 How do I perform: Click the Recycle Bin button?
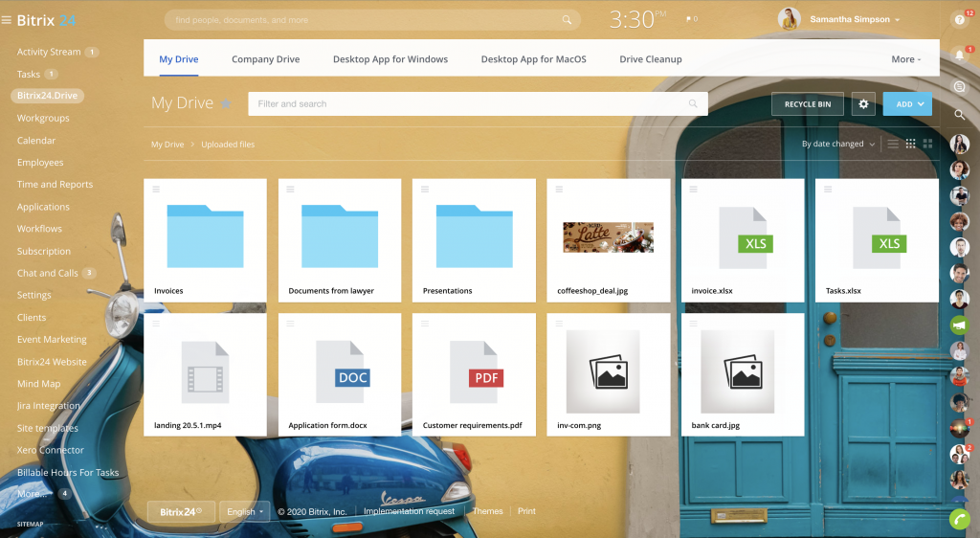807,104
